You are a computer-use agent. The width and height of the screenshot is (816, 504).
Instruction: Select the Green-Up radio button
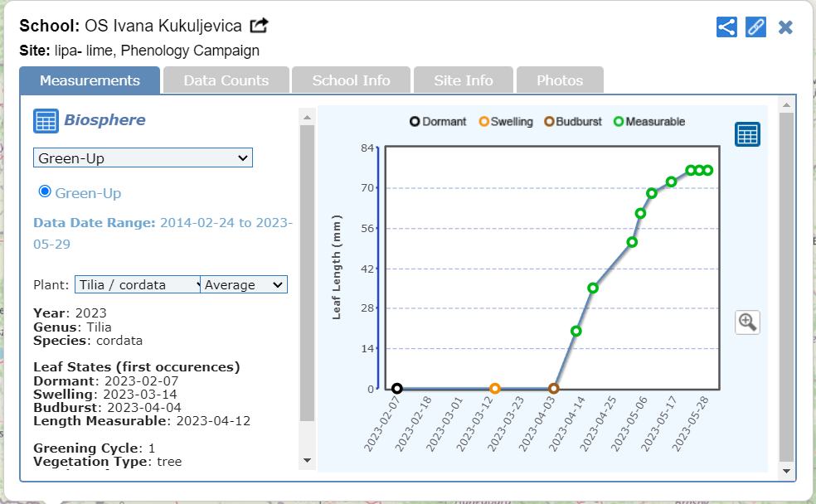tap(45, 191)
